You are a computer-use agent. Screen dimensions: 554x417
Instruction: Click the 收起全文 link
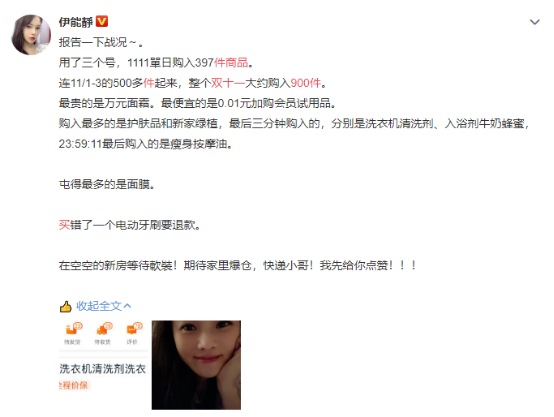[x=99, y=306]
